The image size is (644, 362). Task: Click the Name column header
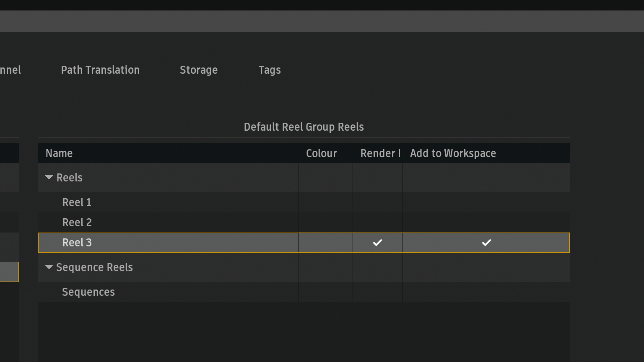[x=59, y=153]
